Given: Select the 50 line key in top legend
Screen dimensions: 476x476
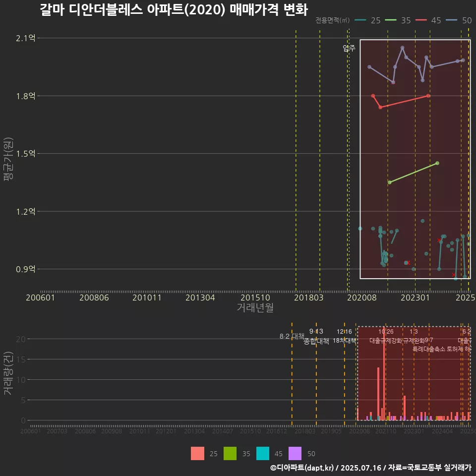Looking at the screenshot, I should pos(451,20).
